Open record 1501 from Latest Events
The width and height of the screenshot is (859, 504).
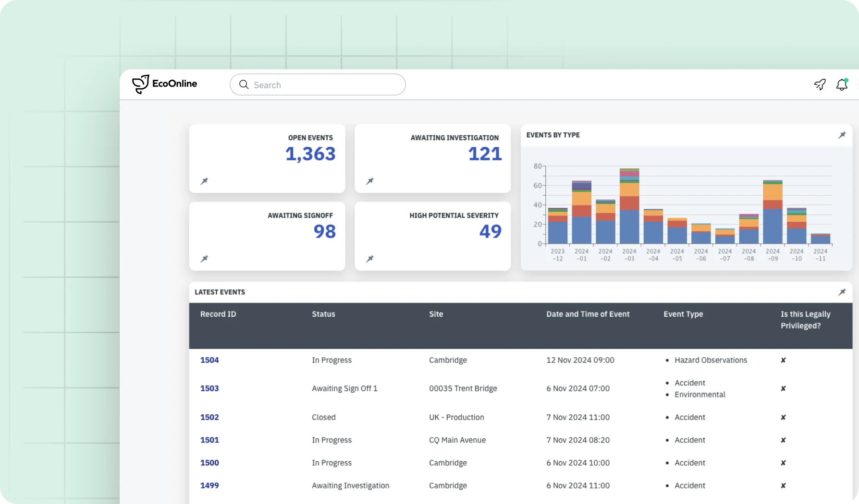click(x=209, y=440)
